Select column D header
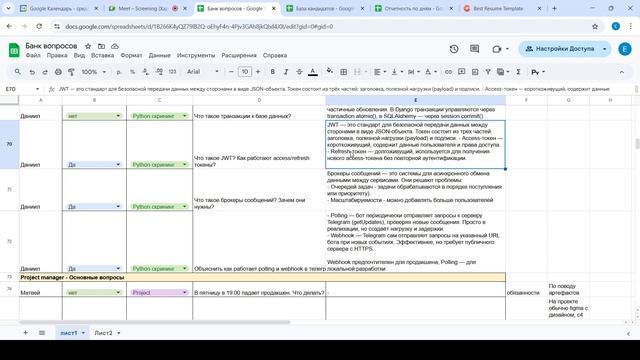This screenshot has width=640, height=360. pyautogui.click(x=259, y=100)
